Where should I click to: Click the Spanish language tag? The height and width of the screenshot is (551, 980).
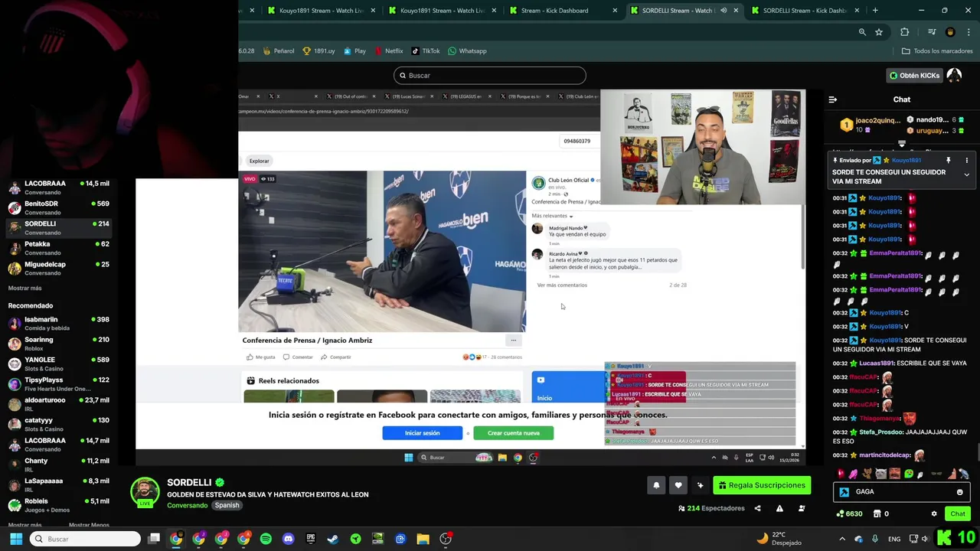[x=227, y=505]
